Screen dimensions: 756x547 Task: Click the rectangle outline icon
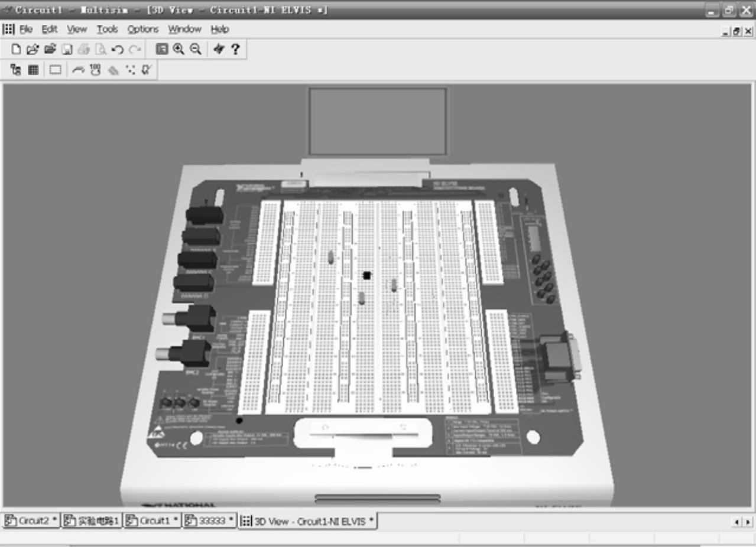tap(55, 70)
